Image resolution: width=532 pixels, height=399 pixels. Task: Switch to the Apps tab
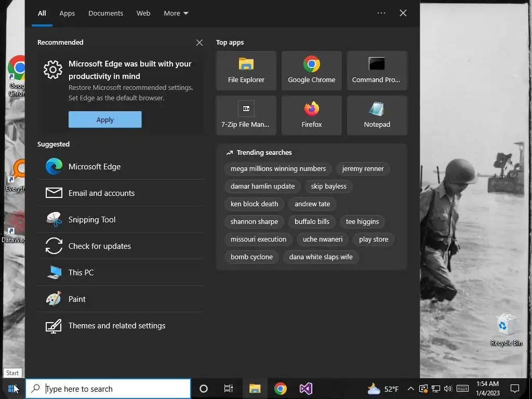click(x=67, y=13)
